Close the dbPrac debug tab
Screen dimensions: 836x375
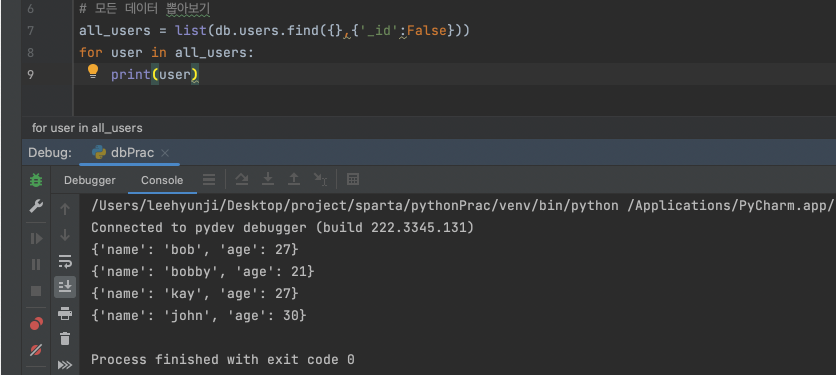(165, 153)
